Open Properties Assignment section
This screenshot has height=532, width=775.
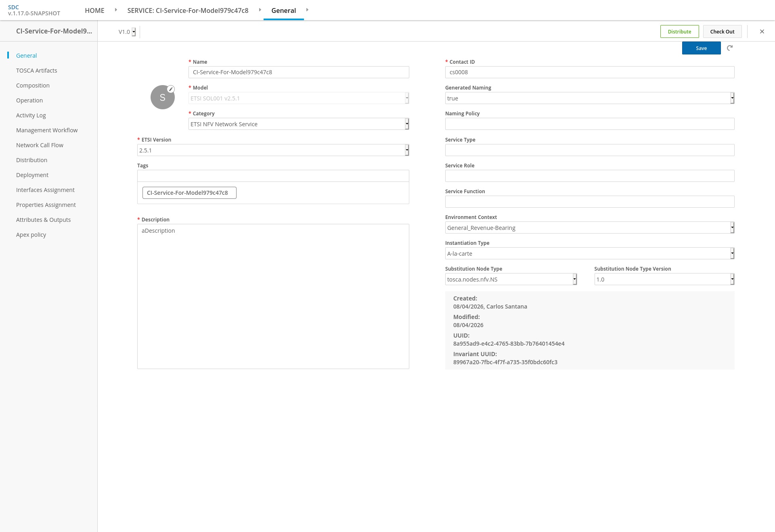point(46,205)
